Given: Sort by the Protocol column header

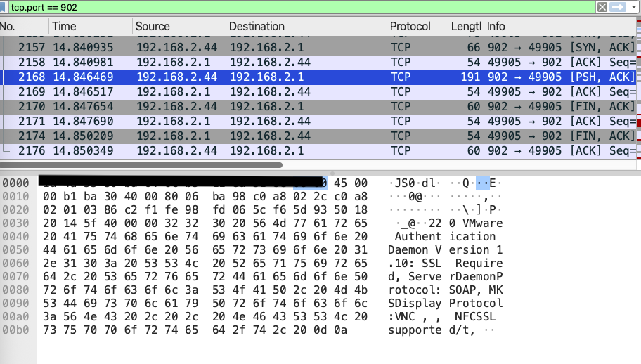Looking at the screenshot, I should click(x=417, y=26).
